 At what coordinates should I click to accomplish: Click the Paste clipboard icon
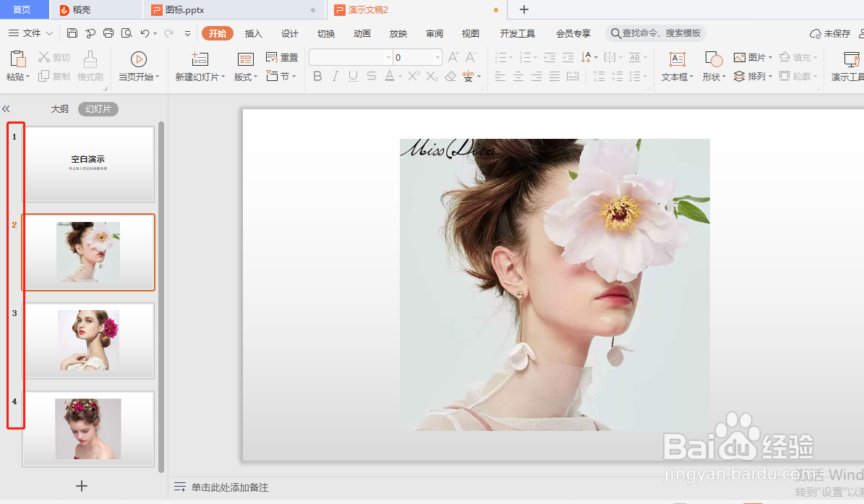(x=18, y=59)
